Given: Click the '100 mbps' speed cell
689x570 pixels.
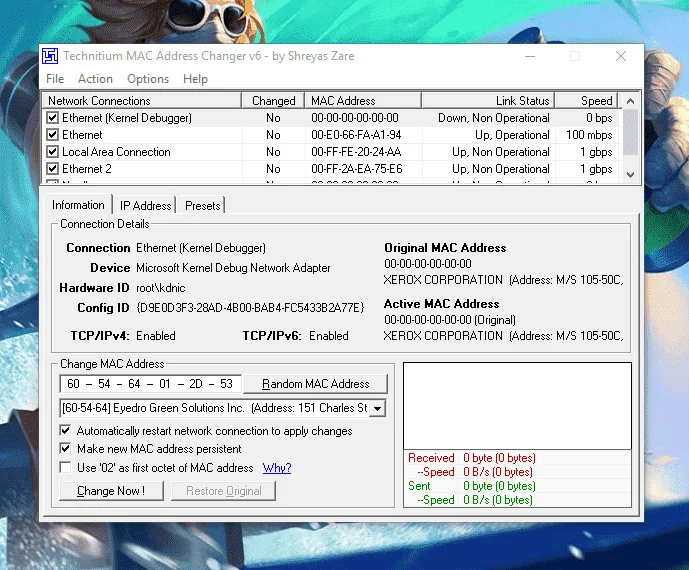Looking at the screenshot, I should click(589, 134).
